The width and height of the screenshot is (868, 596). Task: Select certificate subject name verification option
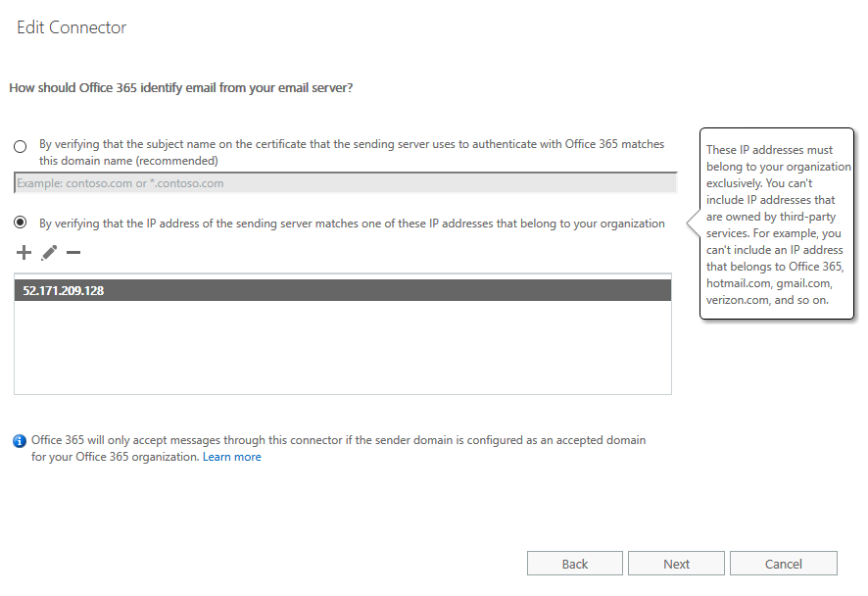(21, 147)
